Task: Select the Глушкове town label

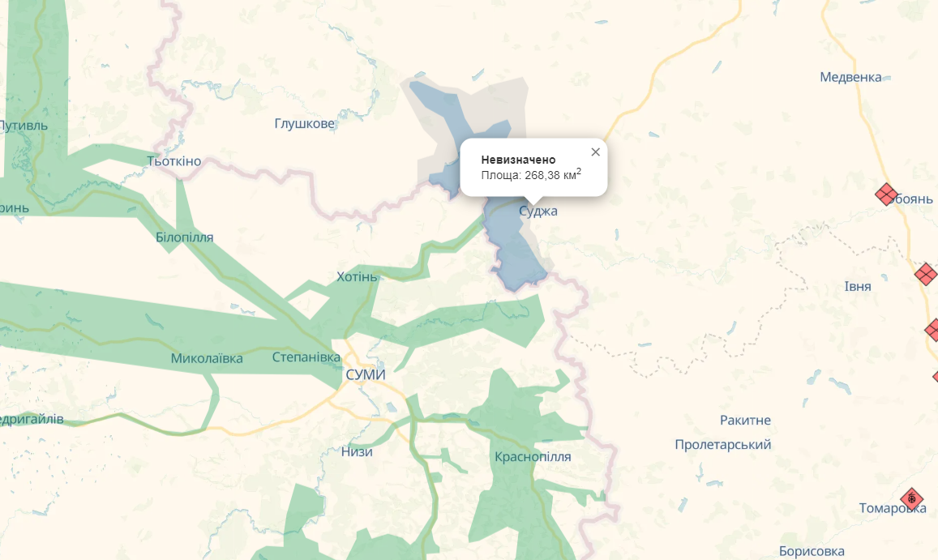Action: point(305,124)
